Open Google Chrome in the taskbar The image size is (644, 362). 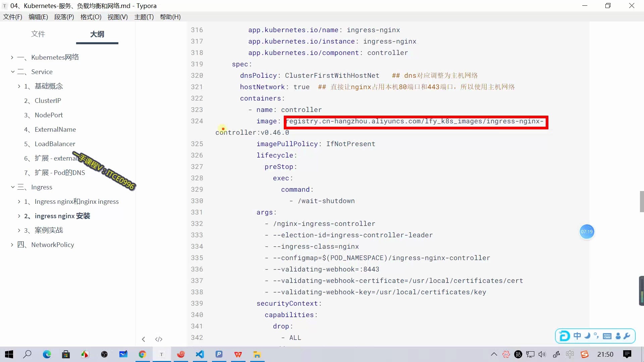tap(143, 354)
